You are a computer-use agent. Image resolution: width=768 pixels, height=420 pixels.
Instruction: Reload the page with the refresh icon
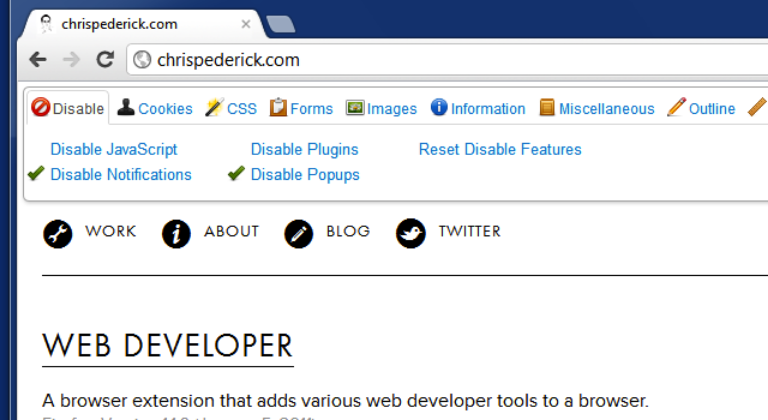pos(105,59)
